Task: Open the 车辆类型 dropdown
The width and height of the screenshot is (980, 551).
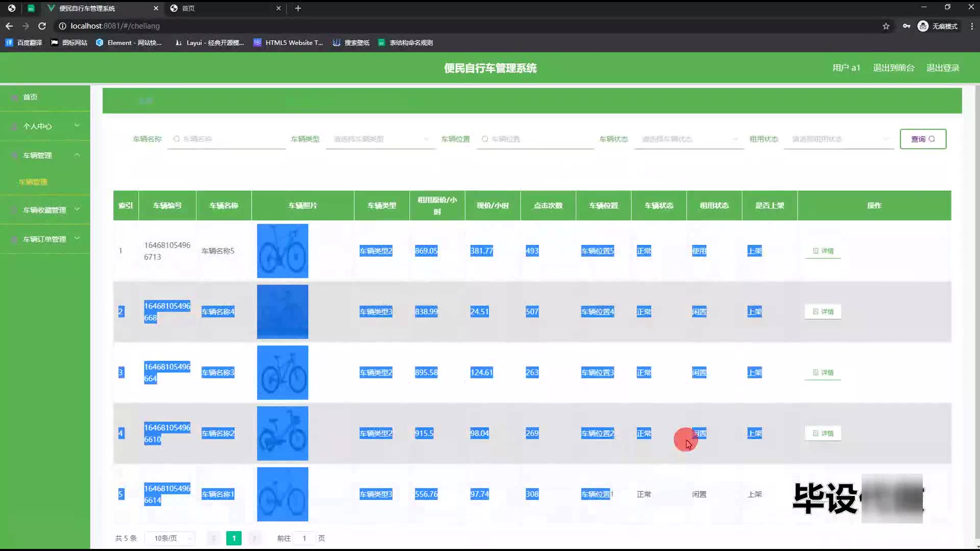Action: coord(380,139)
